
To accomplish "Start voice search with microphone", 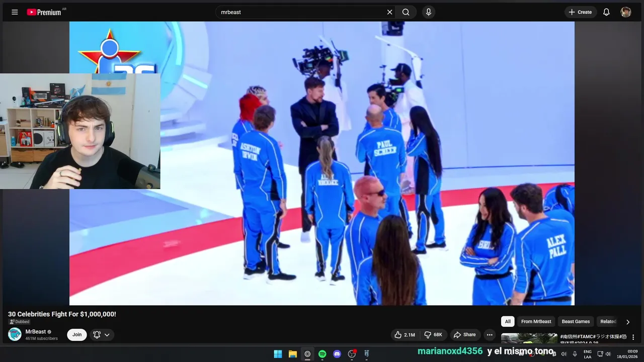I will pyautogui.click(x=428, y=12).
